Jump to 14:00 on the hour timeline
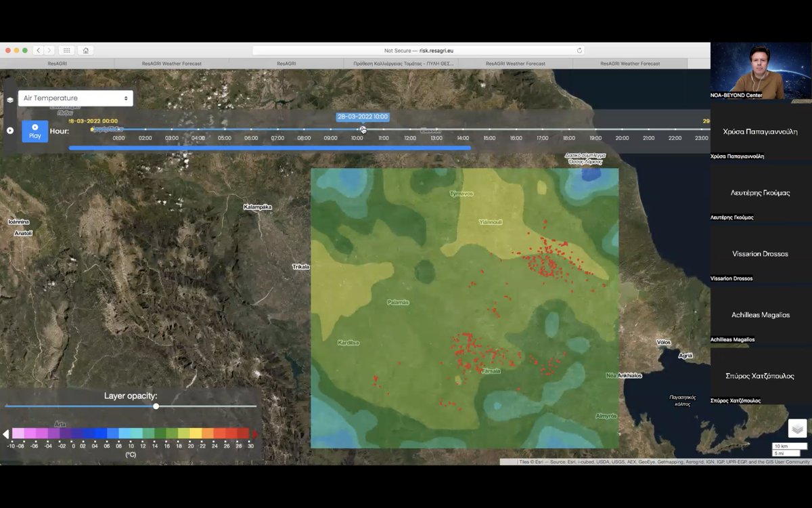This screenshot has height=508, width=812. (463, 138)
